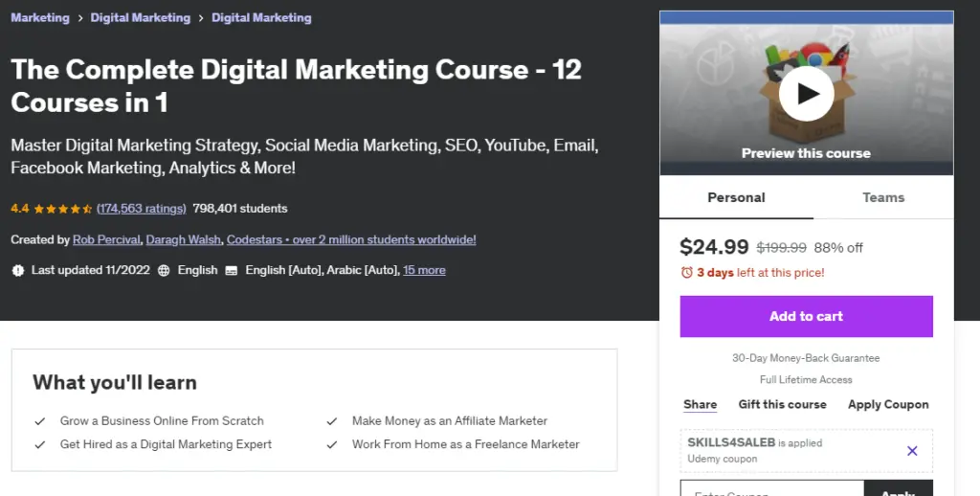
Task: Switch to the Personal tab
Action: pos(736,197)
